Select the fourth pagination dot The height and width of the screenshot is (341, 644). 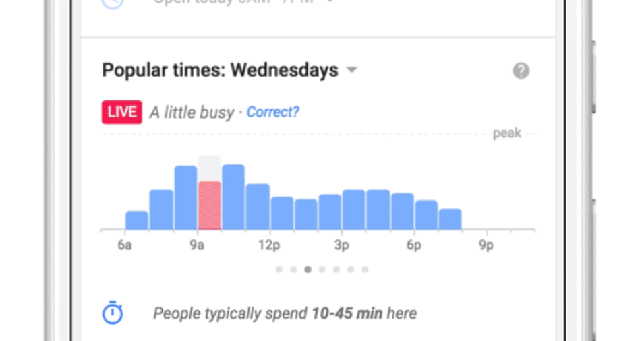tap(322, 270)
